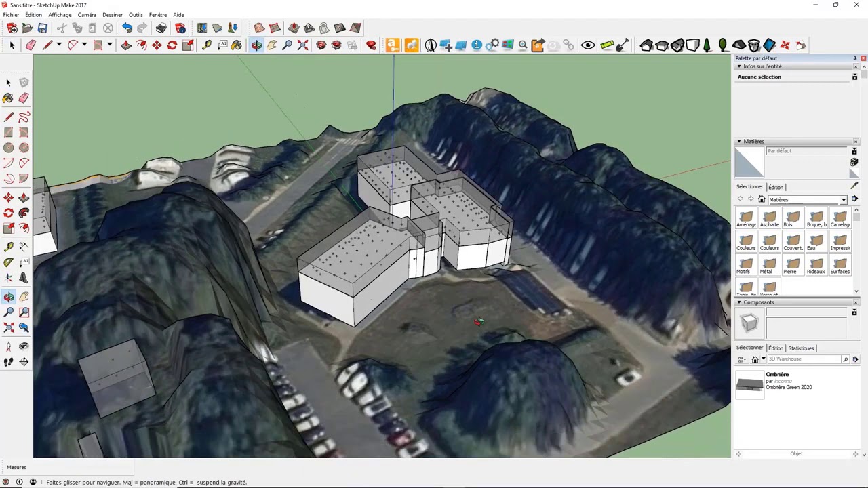Open a file with the folder icon
This screenshot has height=488, width=868.
(x=27, y=28)
